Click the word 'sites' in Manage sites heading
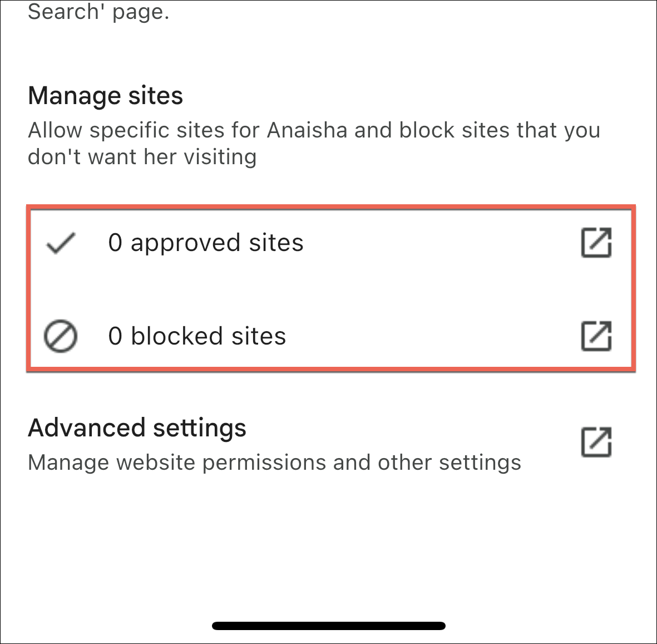Image resolution: width=657 pixels, height=644 pixels. click(x=155, y=96)
